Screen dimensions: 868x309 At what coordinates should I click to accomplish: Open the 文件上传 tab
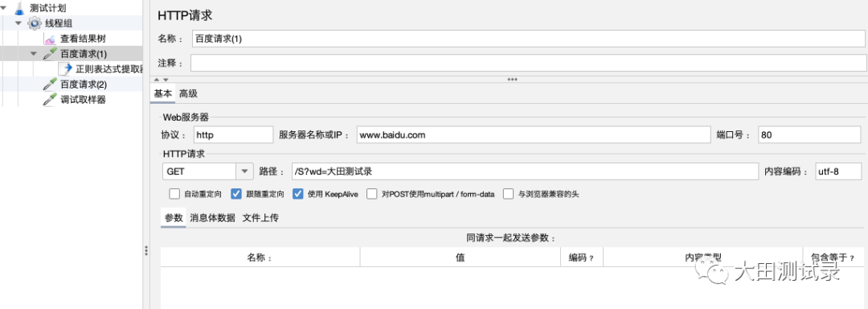(260, 217)
